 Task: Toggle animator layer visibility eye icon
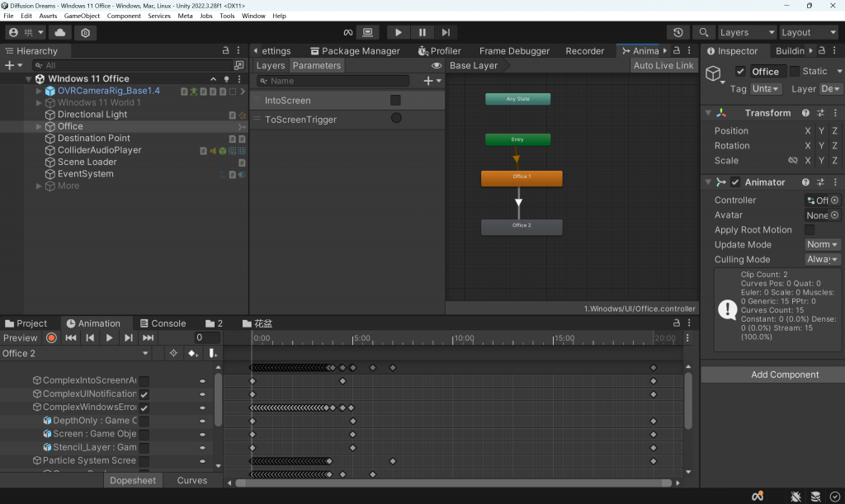pos(437,66)
